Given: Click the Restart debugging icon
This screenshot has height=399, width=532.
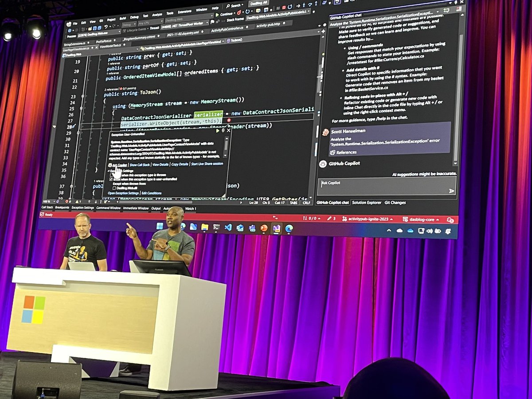Looking at the screenshot, I should pyautogui.click(x=290, y=7).
